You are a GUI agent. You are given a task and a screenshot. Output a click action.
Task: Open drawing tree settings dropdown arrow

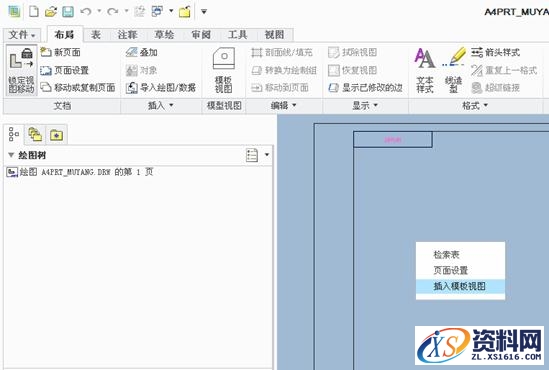pos(267,155)
